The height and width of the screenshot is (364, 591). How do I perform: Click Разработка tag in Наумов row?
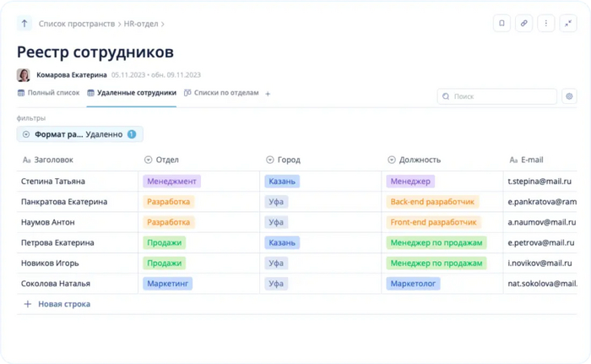(x=169, y=222)
